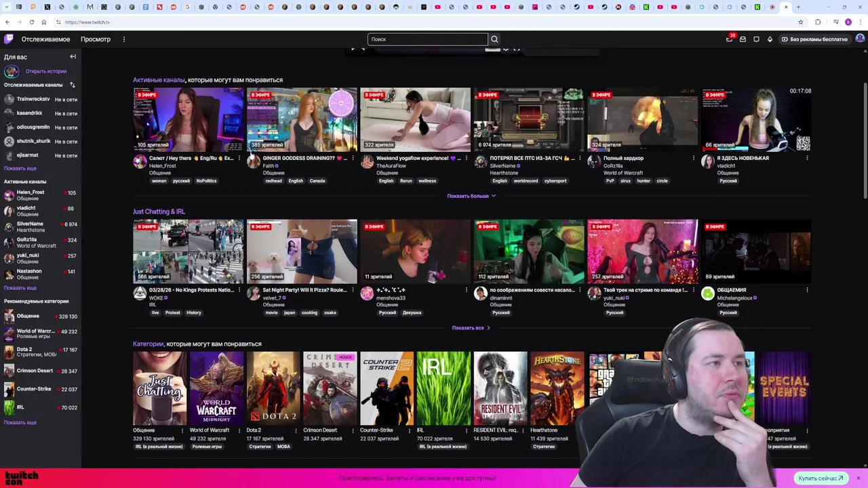Open the notifications inbox icon
The height and width of the screenshot is (488, 868).
tap(743, 39)
